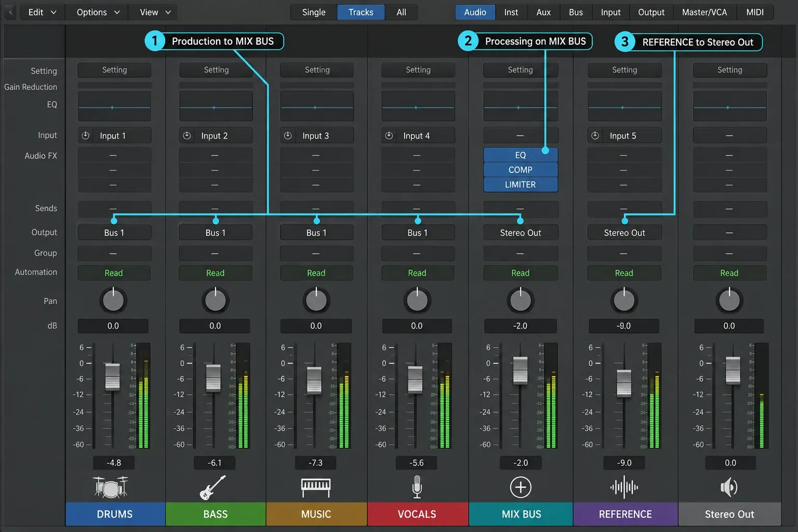Toggle the Bus channel filter
Screen dimensions: 798x532
point(576,12)
